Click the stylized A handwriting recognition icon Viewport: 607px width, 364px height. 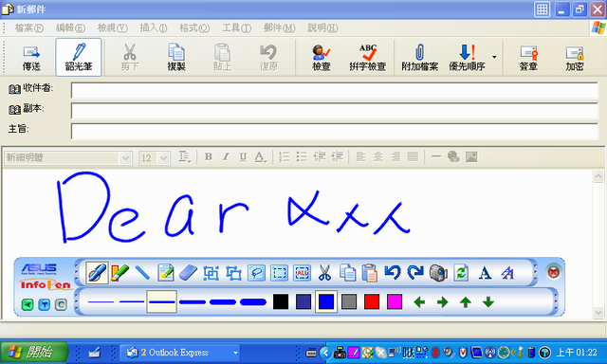pos(507,273)
